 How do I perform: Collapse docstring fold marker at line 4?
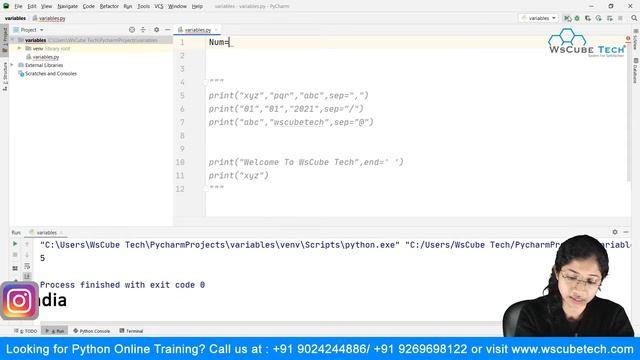(x=205, y=82)
